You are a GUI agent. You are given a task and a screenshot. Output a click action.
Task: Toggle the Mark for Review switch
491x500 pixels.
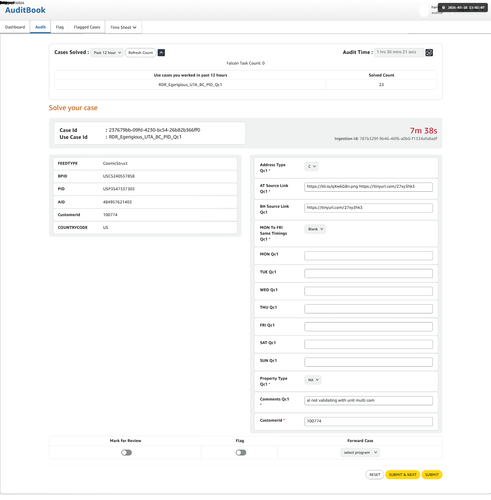click(x=126, y=453)
